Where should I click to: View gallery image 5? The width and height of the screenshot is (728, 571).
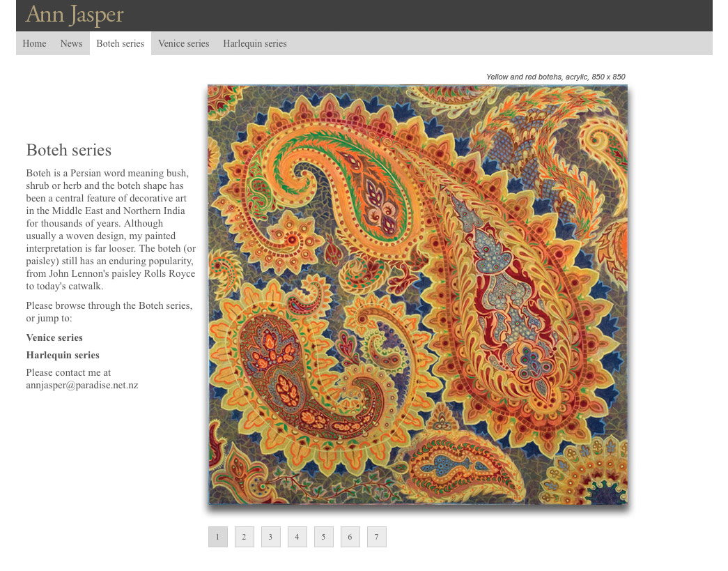(x=323, y=537)
